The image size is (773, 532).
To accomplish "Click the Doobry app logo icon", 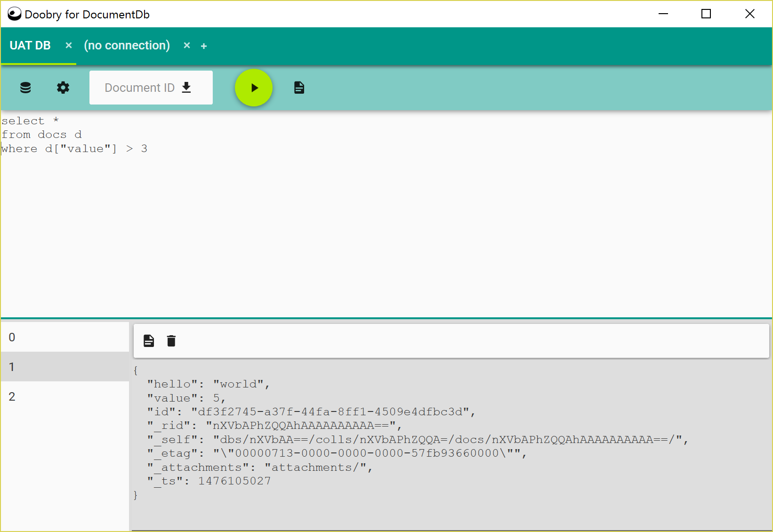I will pos(15,14).
